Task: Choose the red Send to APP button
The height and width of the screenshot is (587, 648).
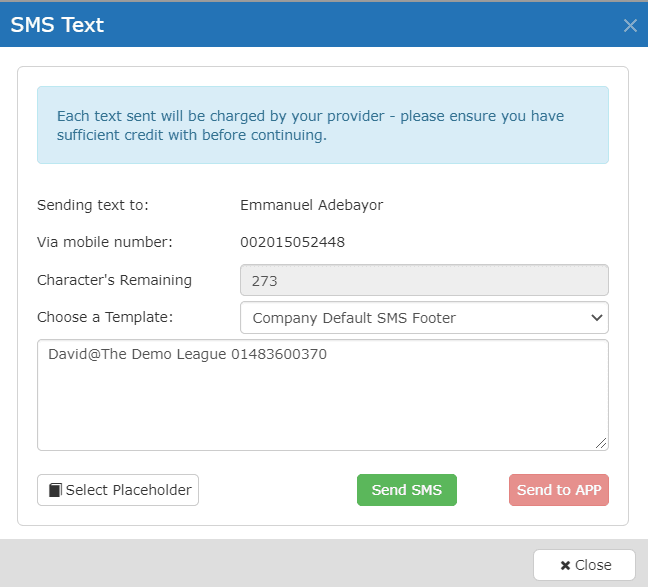Action: [559, 490]
